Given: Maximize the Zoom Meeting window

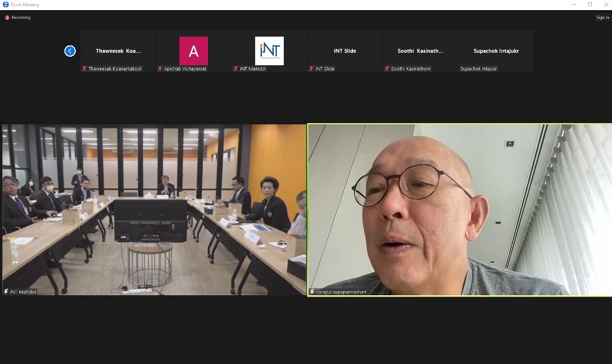Looking at the screenshot, I should coord(589,4).
